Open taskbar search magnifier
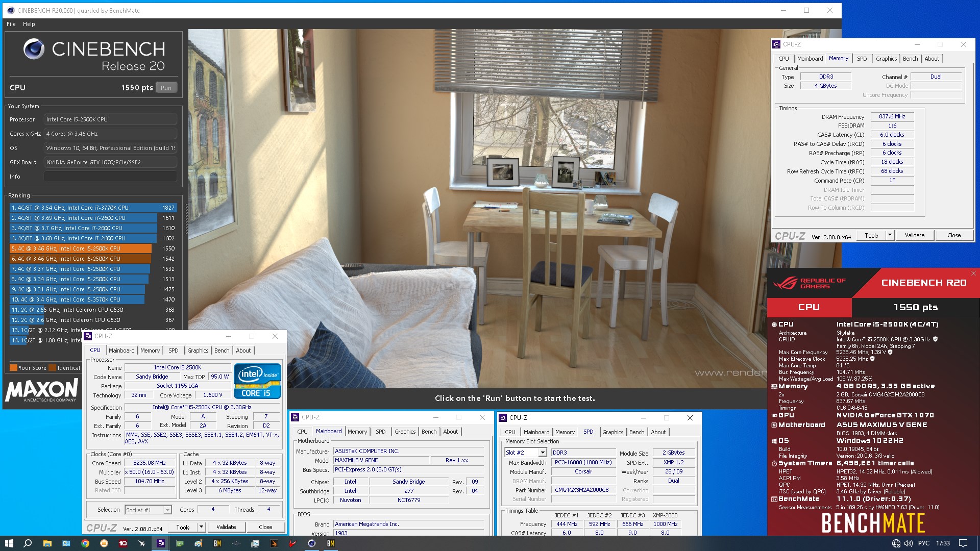Image resolution: width=980 pixels, height=551 pixels. click(28, 543)
